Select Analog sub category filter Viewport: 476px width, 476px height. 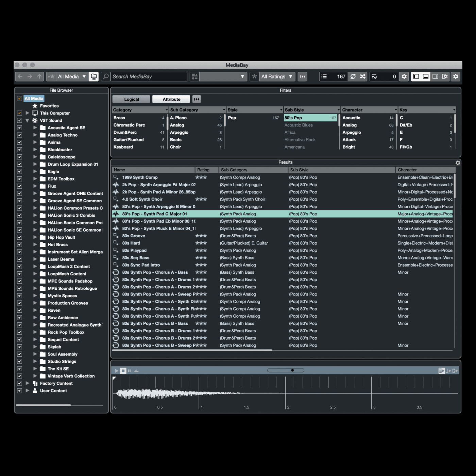(196, 125)
